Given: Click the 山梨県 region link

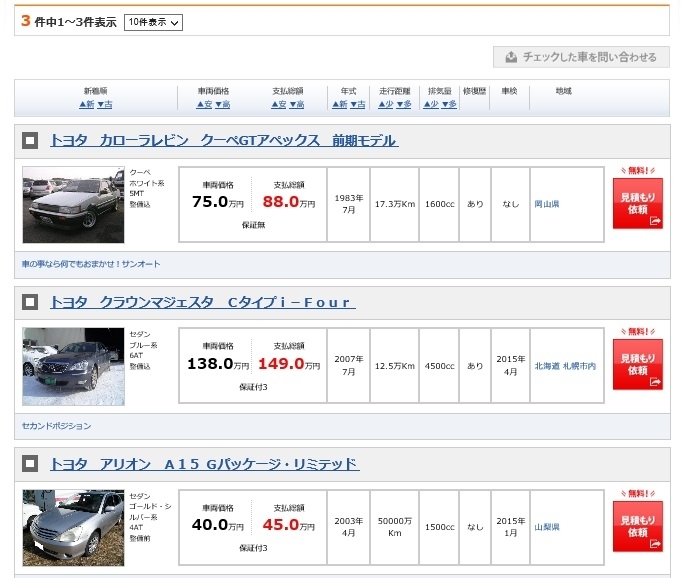Looking at the screenshot, I should [546, 527].
